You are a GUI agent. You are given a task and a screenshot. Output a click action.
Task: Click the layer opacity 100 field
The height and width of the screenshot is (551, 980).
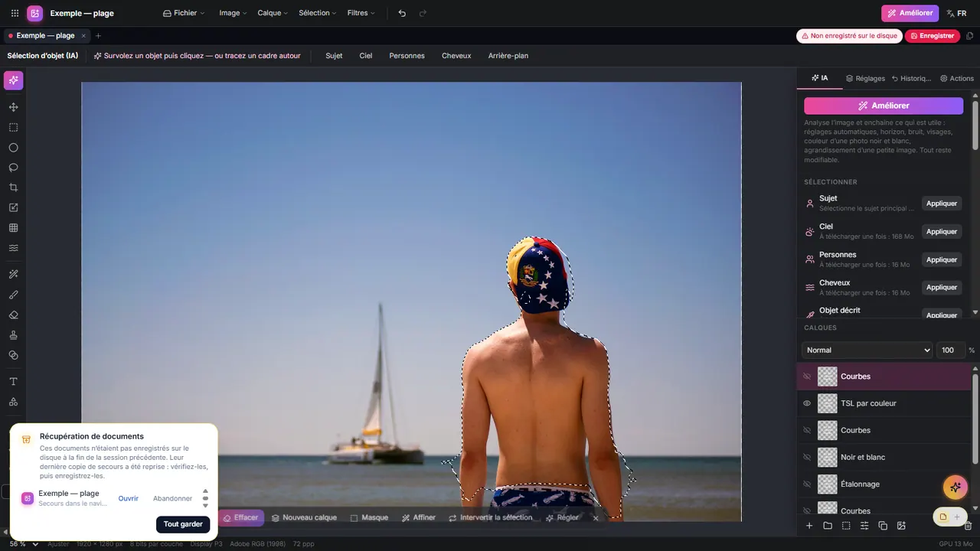click(949, 350)
